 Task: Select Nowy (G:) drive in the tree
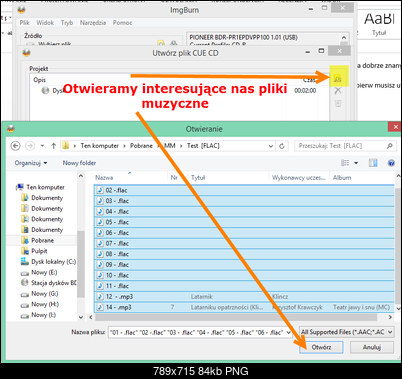[44, 294]
